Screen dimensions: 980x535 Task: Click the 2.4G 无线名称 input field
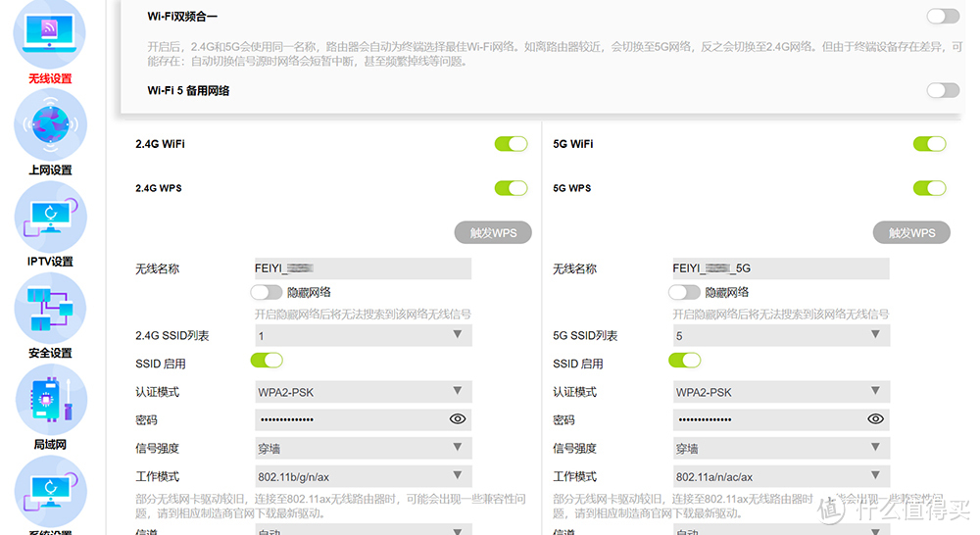tap(364, 268)
